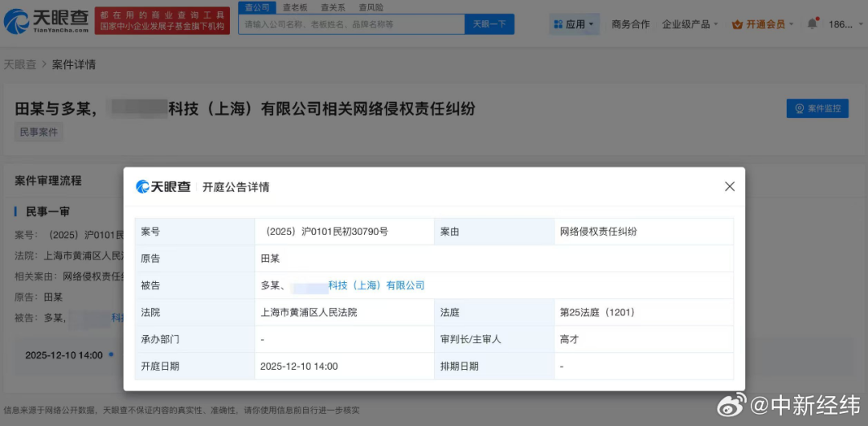This screenshot has height=426, width=868.
Task: Select the 查风险 search tab
Action: click(371, 7)
